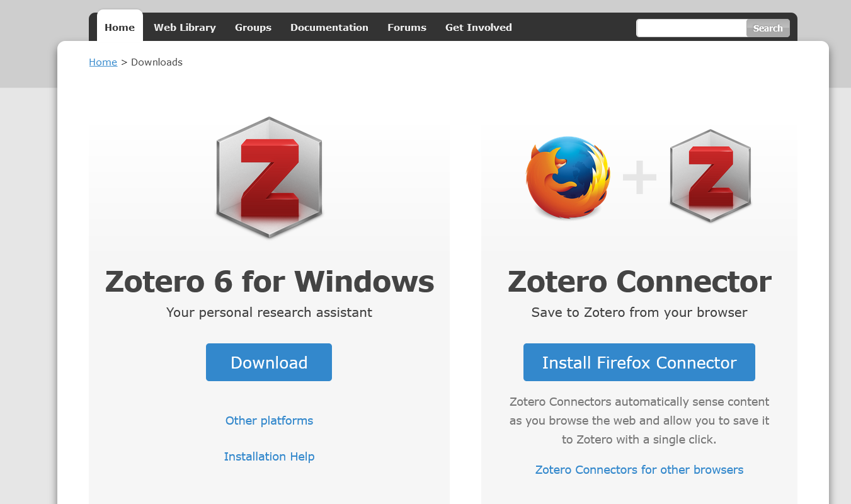Open the Installation Help link

click(x=269, y=456)
